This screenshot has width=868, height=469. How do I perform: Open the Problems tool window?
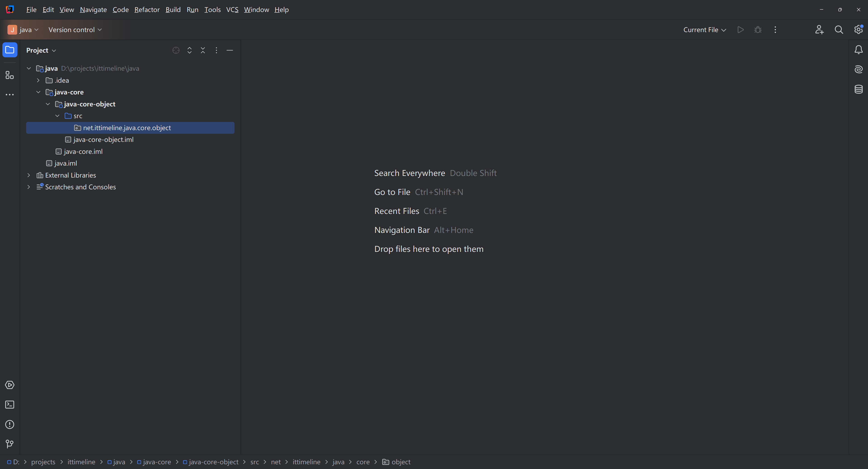coord(10,424)
